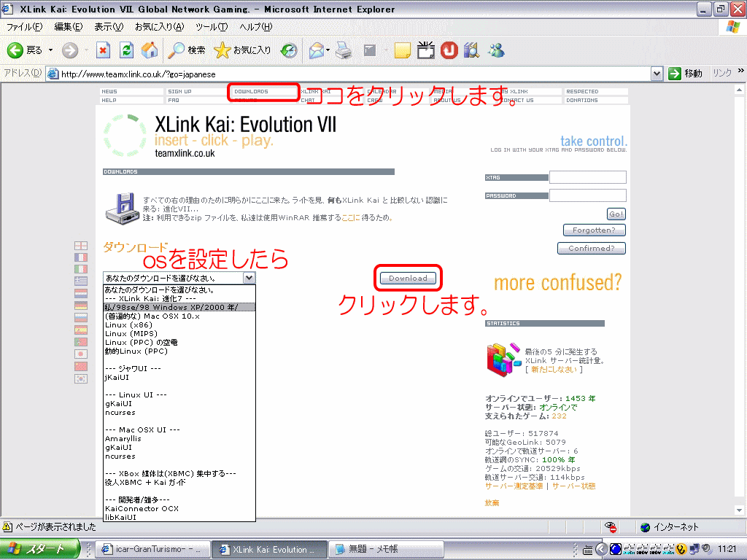Click the Messenger people icon

point(496,50)
